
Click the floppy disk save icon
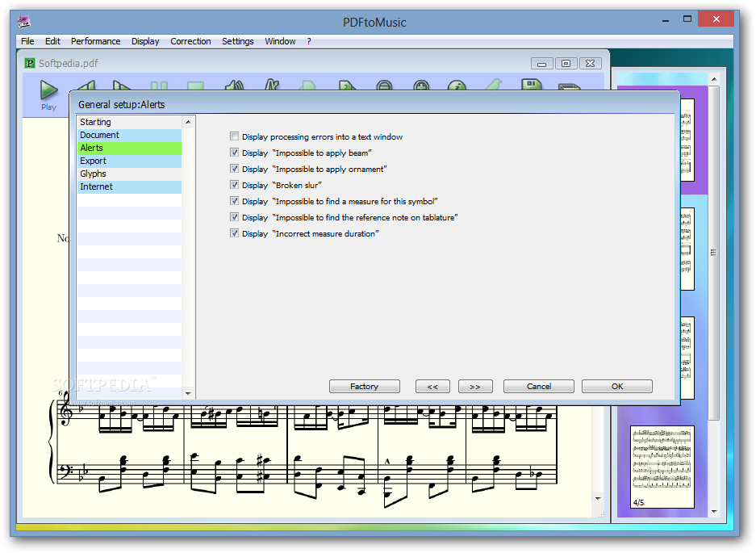click(x=532, y=85)
